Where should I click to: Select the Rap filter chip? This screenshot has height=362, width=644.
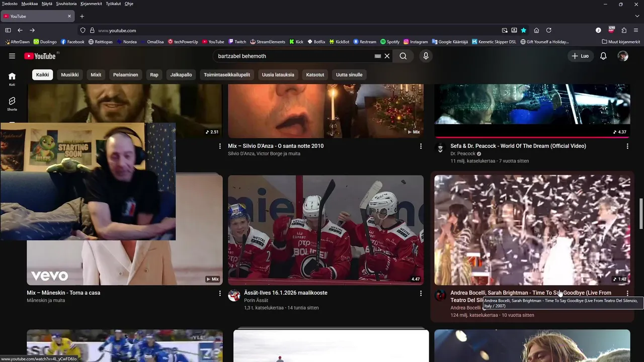point(154,74)
